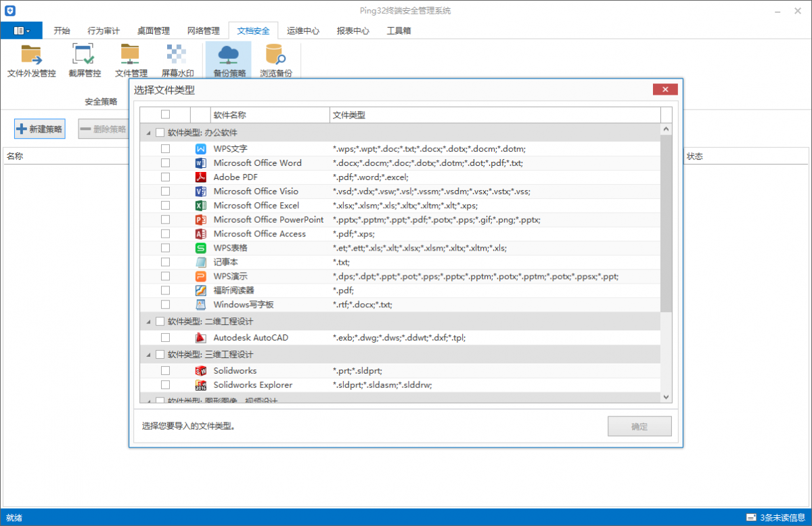Click 3条未读信息 in status bar
Screen dimensions: 812x526
[x=784, y=518]
